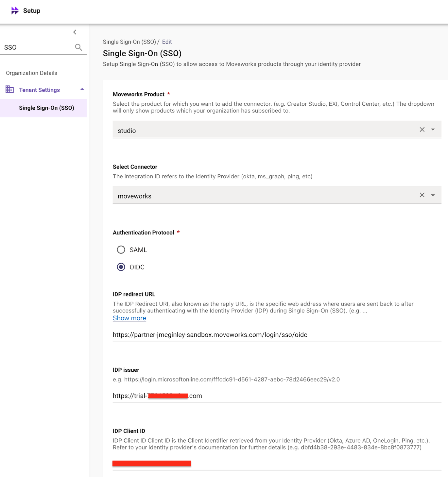
Task: Open the Select Connector dropdown arrow
Action: click(433, 195)
